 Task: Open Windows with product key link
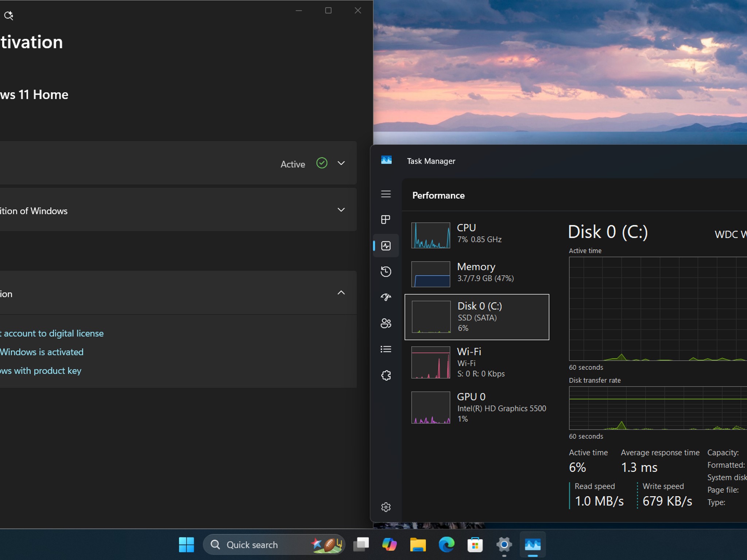[x=40, y=371]
